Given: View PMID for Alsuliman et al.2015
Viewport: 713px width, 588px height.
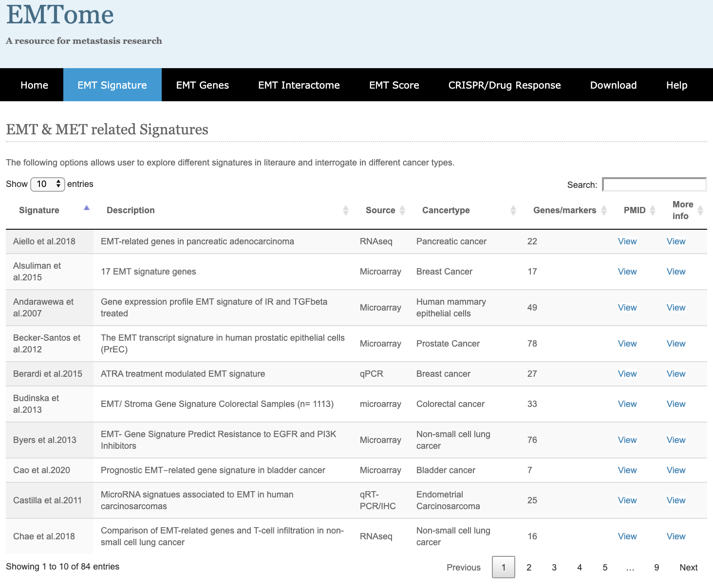Looking at the screenshot, I should (627, 272).
